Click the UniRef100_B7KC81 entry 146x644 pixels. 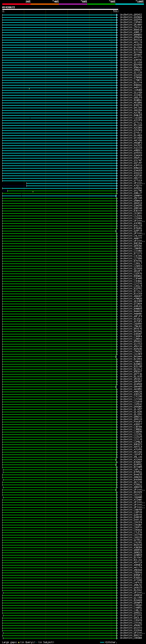(131, 50)
